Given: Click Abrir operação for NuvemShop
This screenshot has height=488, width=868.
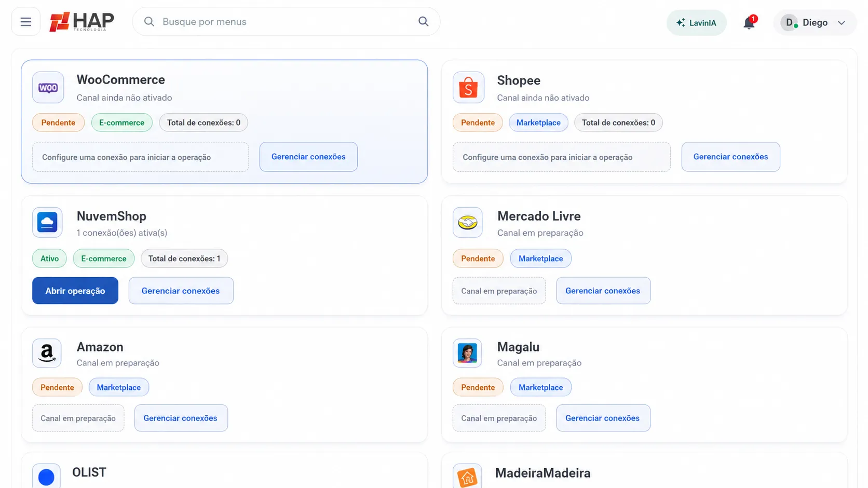Looking at the screenshot, I should 75,291.
